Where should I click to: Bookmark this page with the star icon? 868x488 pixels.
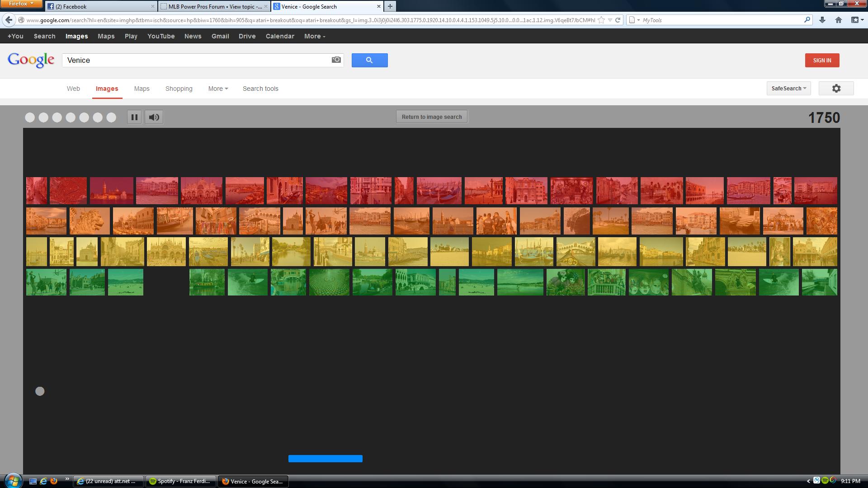coord(601,20)
